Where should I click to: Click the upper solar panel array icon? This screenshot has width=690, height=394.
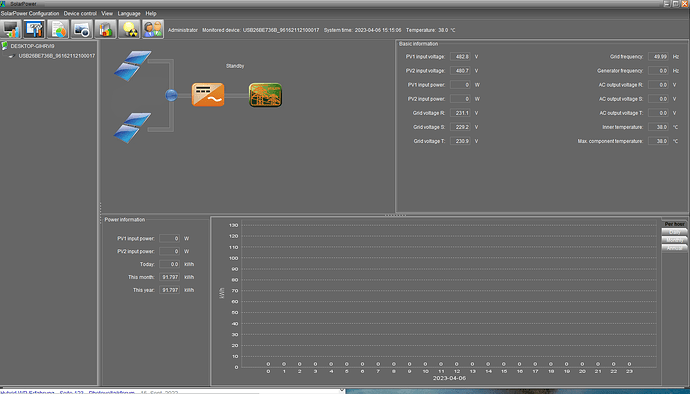(132, 66)
